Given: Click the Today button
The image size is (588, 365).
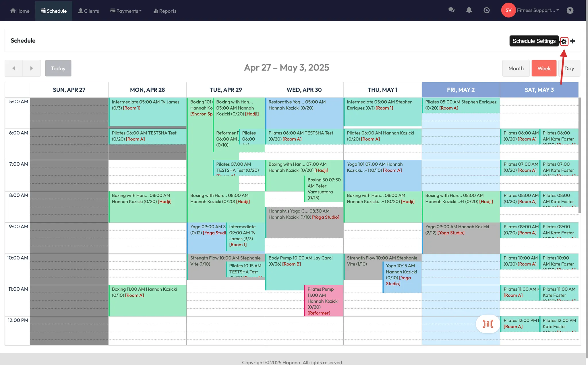Looking at the screenshot, I should click(58, 68).
